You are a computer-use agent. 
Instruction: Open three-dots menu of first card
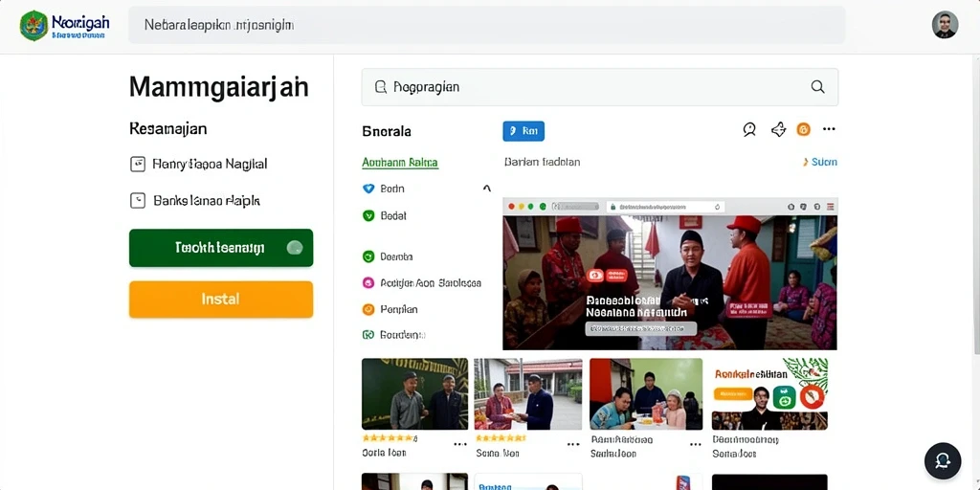point(460,444)
